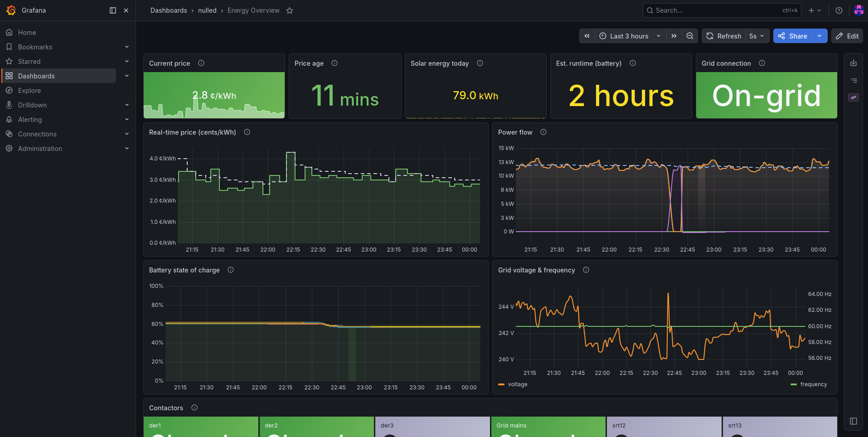Open the user profile avatar
Image resolution: width=868 pixels, height=437 pixels.
tap(858, 10)
